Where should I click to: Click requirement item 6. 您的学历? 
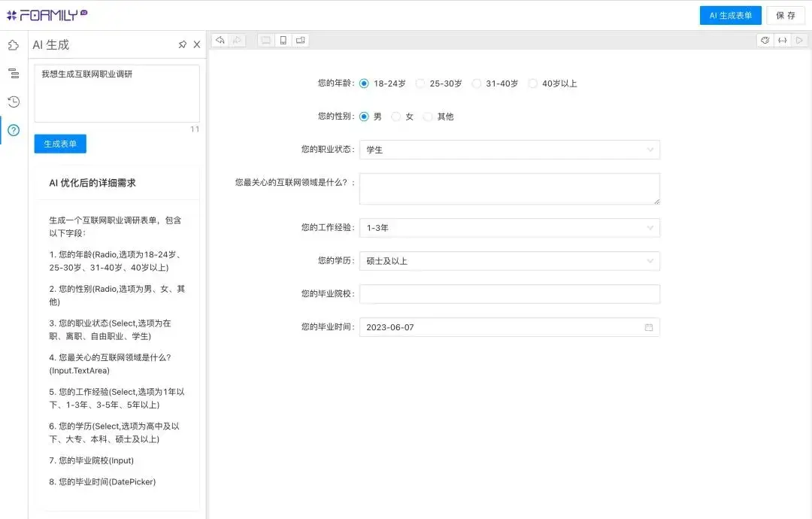tap(114, 432)
